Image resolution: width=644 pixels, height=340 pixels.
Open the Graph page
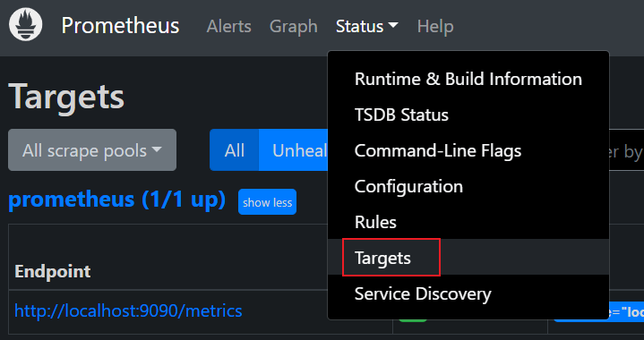point(293,26)
